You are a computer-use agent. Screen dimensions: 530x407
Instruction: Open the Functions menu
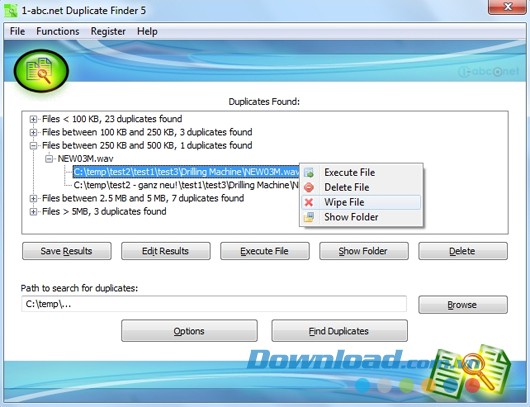(58, 31)
